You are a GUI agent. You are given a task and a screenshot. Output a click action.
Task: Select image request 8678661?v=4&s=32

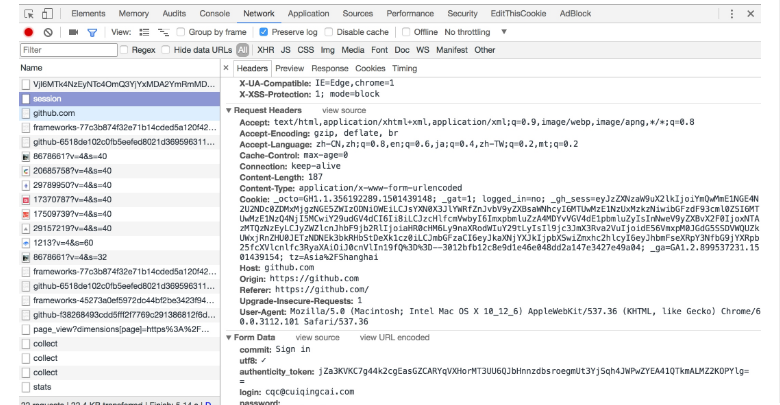[x=119, y=257]
